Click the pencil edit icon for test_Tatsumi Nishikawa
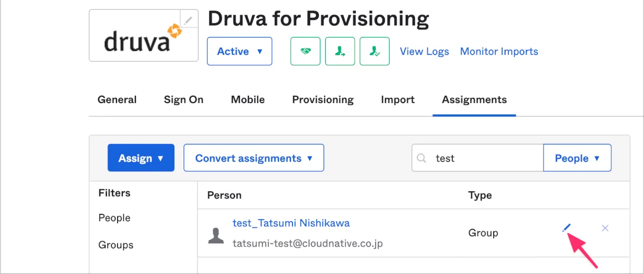The image size is (644, 274). (566, 228)
